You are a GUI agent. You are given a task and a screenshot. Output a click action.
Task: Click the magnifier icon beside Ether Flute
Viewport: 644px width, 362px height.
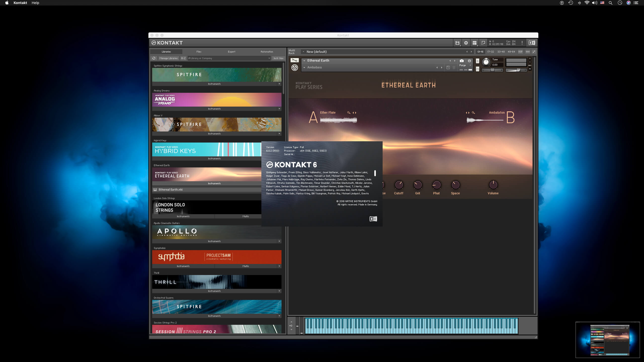point(349,113)
